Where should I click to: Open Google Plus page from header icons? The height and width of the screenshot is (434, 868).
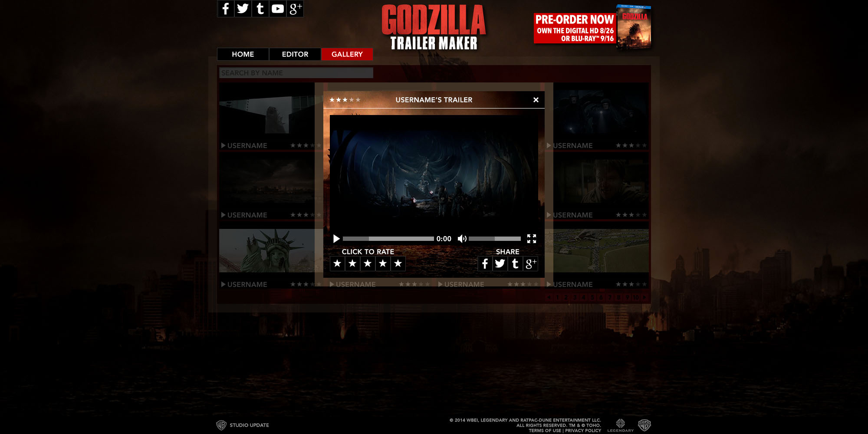295,9
